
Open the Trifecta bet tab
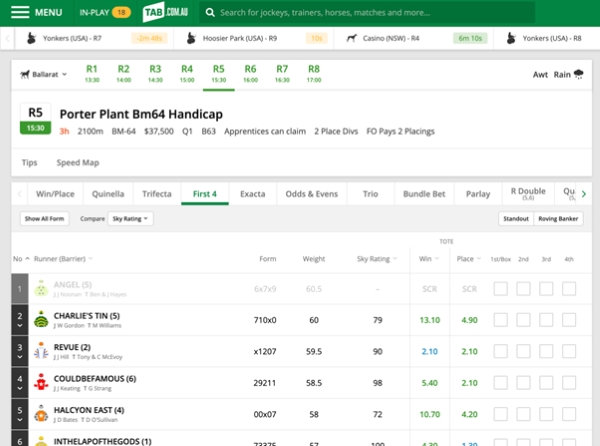[157, 194]
